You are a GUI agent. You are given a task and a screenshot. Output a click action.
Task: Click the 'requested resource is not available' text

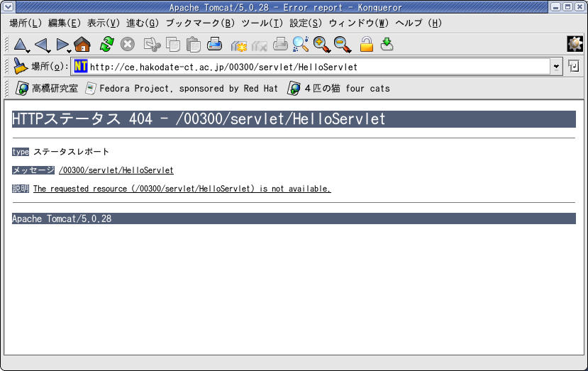click(182, 189)
